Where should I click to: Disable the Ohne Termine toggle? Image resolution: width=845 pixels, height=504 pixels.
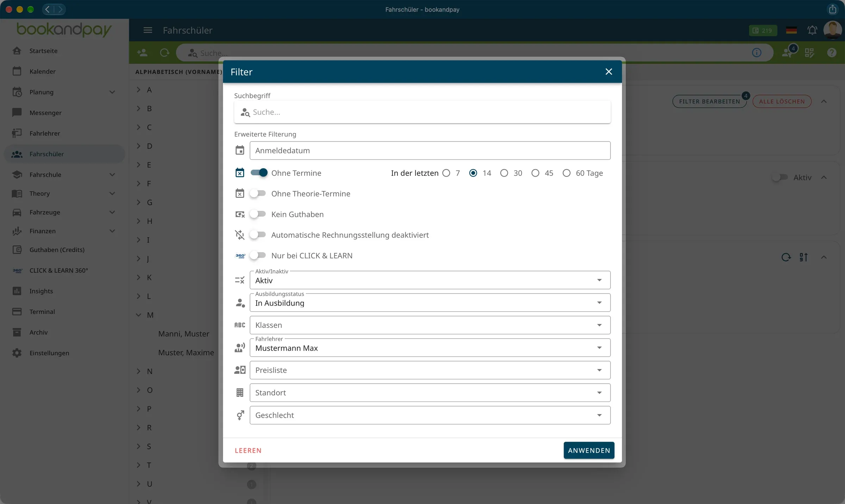[x=259, y=173]
